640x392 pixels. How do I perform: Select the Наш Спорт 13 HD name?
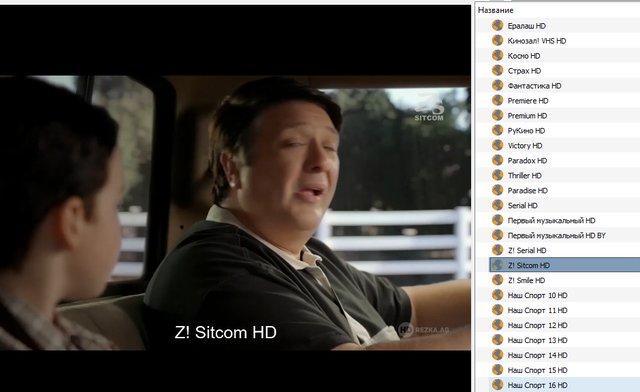coord(537,340)
